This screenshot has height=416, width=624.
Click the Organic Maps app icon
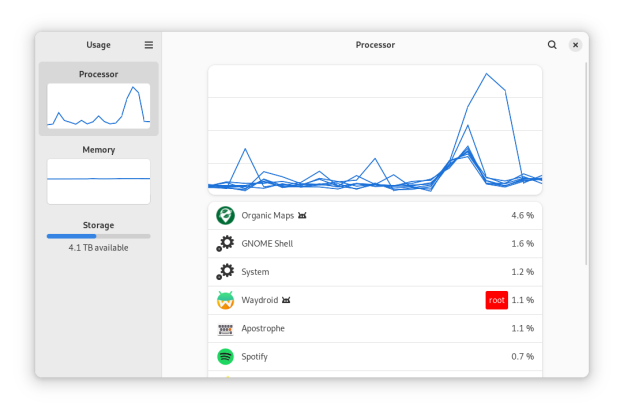(225, 215)
